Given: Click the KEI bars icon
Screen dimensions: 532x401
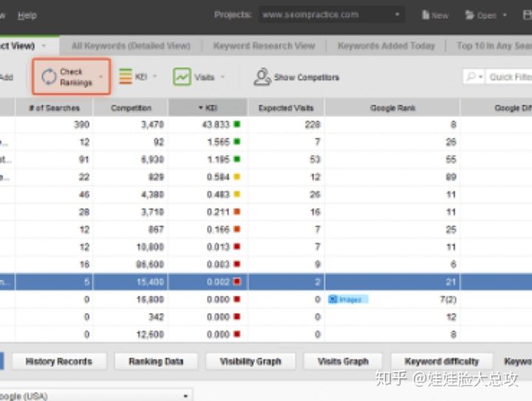Looking at the screenshot, I should pyautogui.click(x=126, y=77).
